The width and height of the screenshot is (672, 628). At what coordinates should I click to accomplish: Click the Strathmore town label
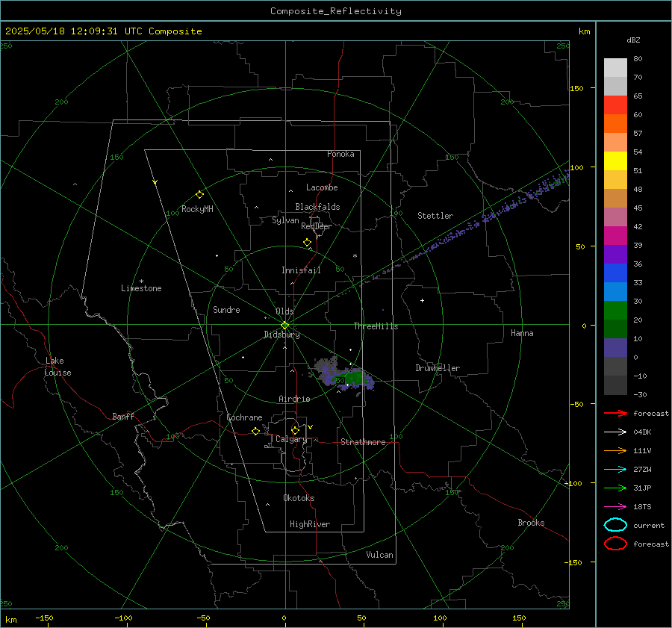point(363,442)
